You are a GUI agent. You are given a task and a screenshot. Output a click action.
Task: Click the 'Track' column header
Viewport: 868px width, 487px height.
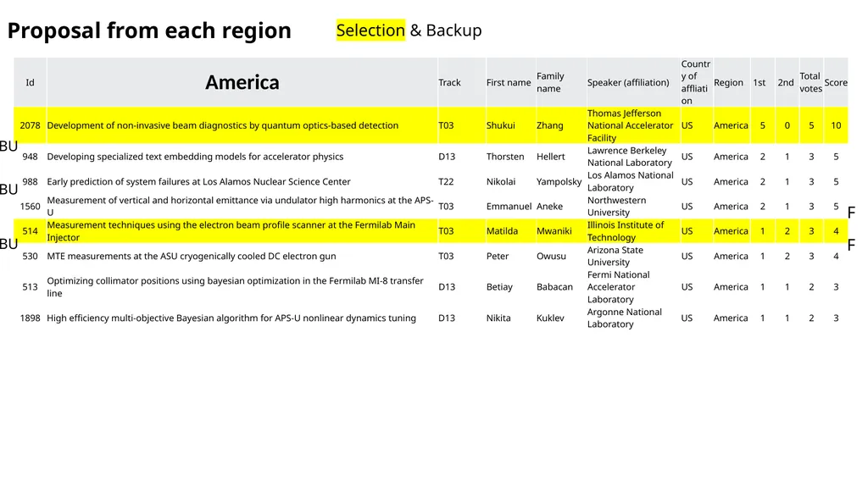tap(449, 82)
